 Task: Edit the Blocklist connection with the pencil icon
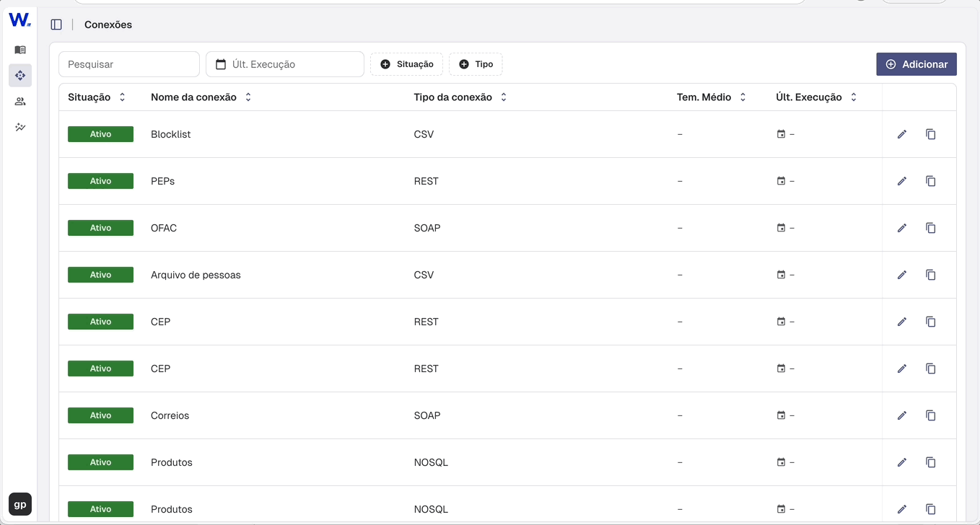tap(901, 134)
